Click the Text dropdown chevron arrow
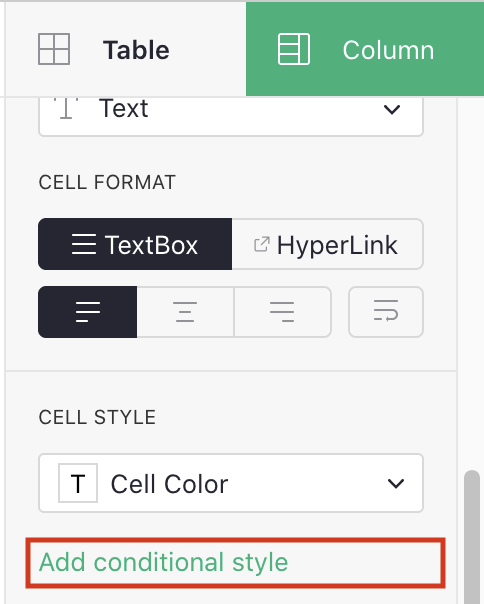This screenshot has width=484, height=604. pos(392,110)
